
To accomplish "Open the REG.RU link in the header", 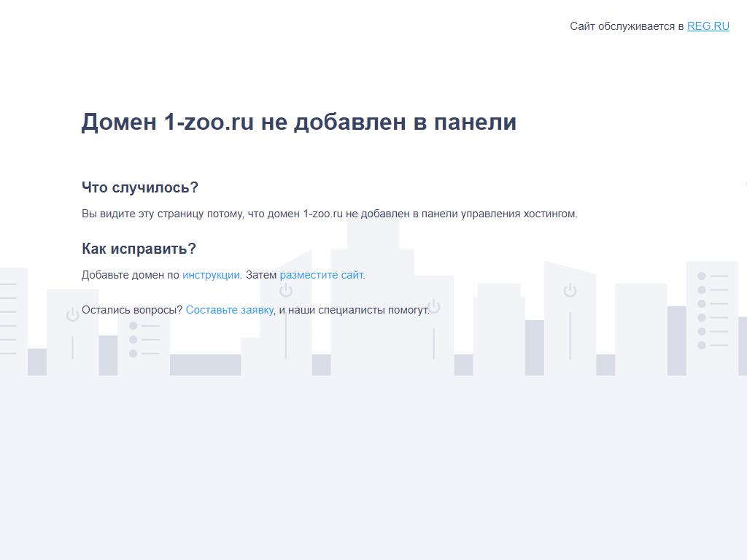I will 708,26.
